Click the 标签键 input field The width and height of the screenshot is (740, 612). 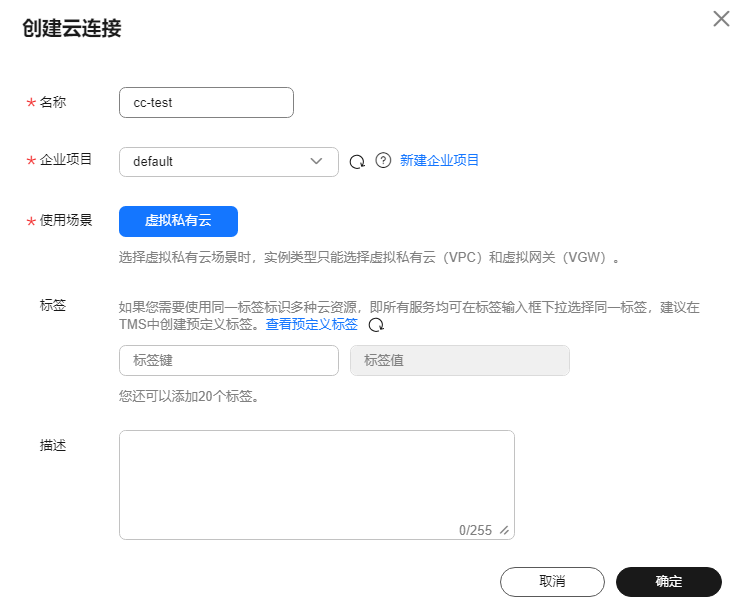[x=228, y=360]
